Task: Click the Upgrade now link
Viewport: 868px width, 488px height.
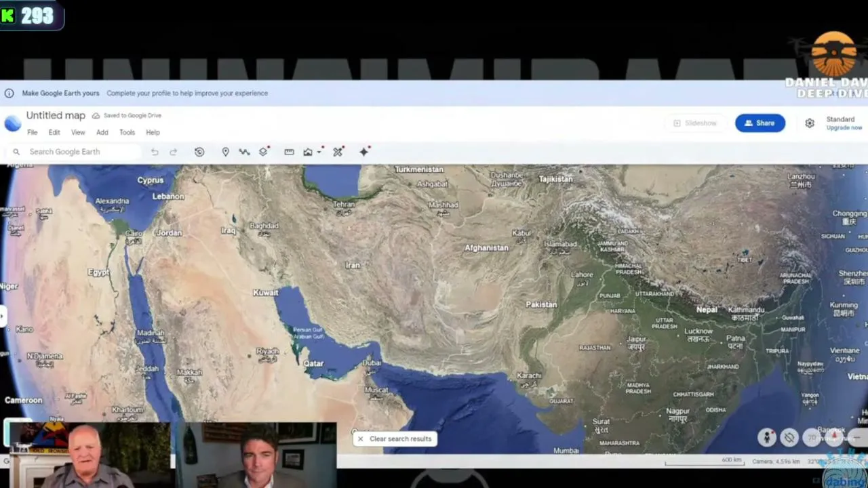Action: click(844, 127)
